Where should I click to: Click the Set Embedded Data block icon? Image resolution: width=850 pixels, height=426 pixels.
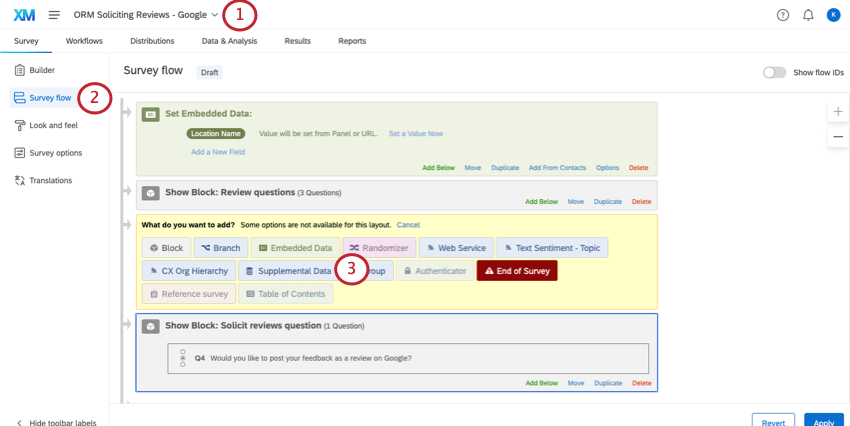(x=151, y=114)
